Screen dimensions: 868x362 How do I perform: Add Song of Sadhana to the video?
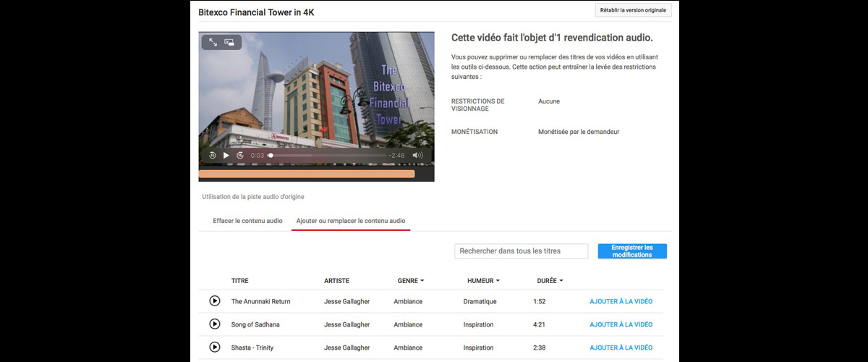point(621,324)
